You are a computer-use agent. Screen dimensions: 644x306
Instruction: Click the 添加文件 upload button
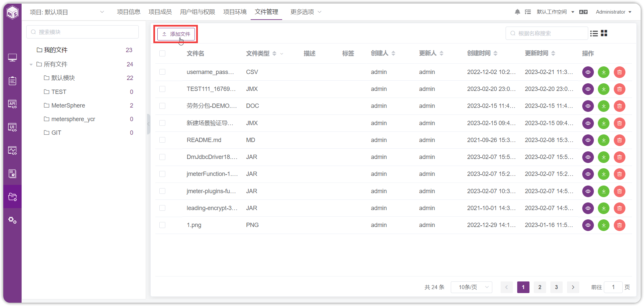coord(176,34)
